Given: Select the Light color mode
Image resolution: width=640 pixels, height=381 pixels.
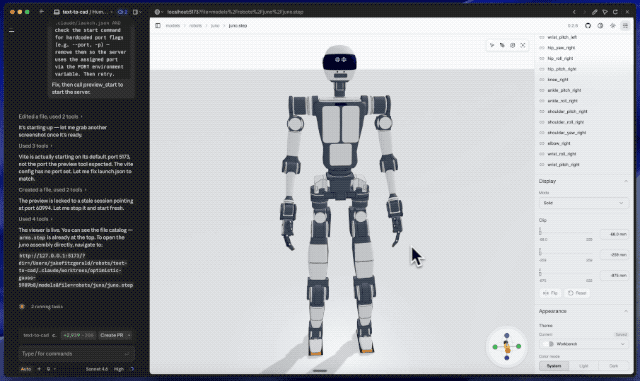Looking at the screenshot, I should tap(584, 366).
